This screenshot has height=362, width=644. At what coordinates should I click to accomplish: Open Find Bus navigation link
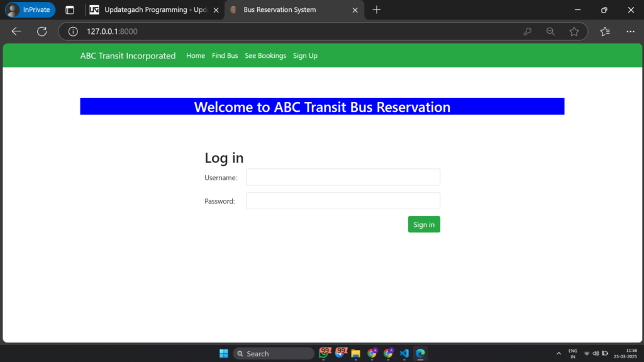(x=225, y=56)
